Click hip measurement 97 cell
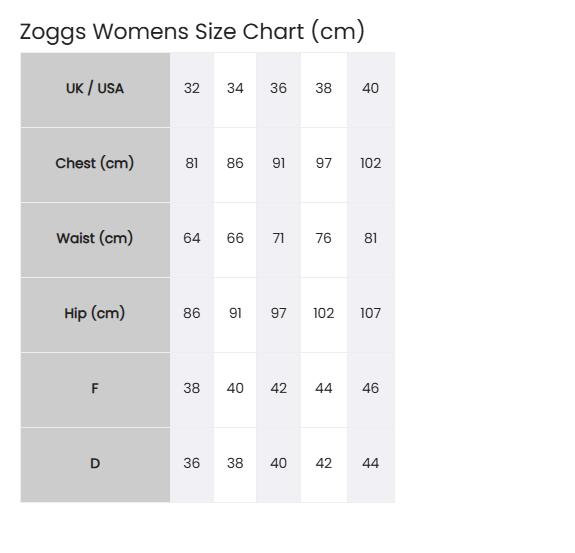575x553 pixels. 279,315
